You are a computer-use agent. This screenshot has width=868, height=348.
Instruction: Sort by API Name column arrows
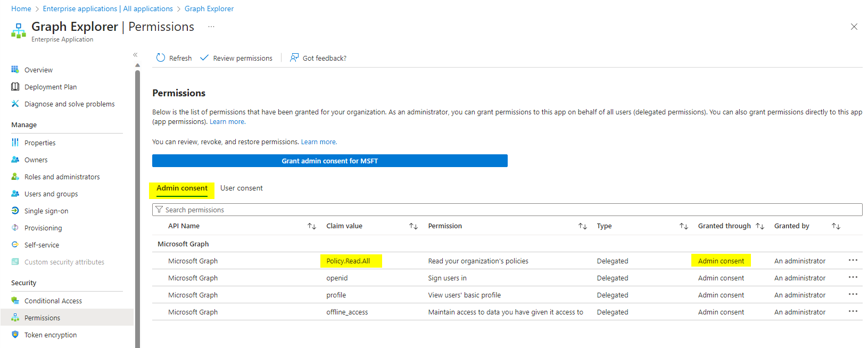coord(312,226)
